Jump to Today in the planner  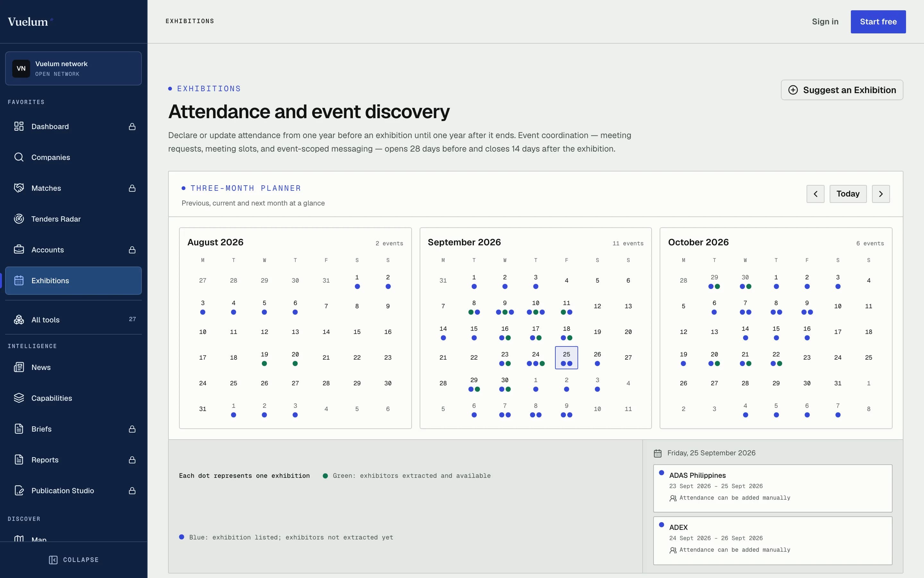coord(848,194)
